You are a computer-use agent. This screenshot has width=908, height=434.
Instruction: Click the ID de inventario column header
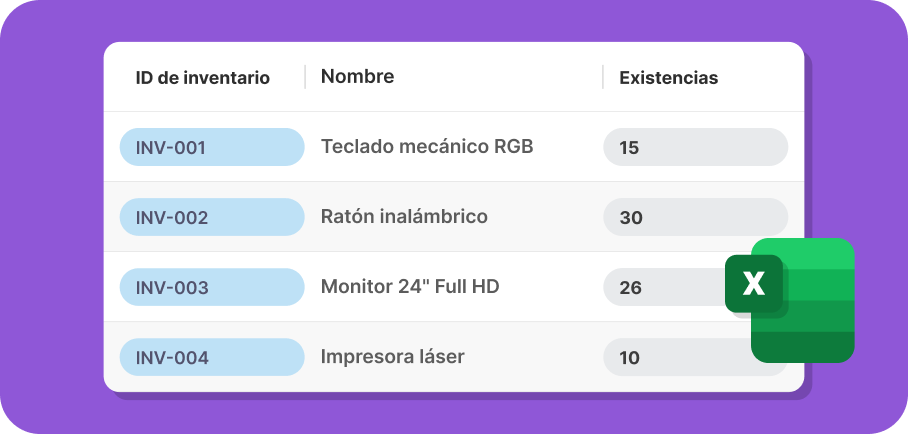pyautogui.click(x=203, y=78)
